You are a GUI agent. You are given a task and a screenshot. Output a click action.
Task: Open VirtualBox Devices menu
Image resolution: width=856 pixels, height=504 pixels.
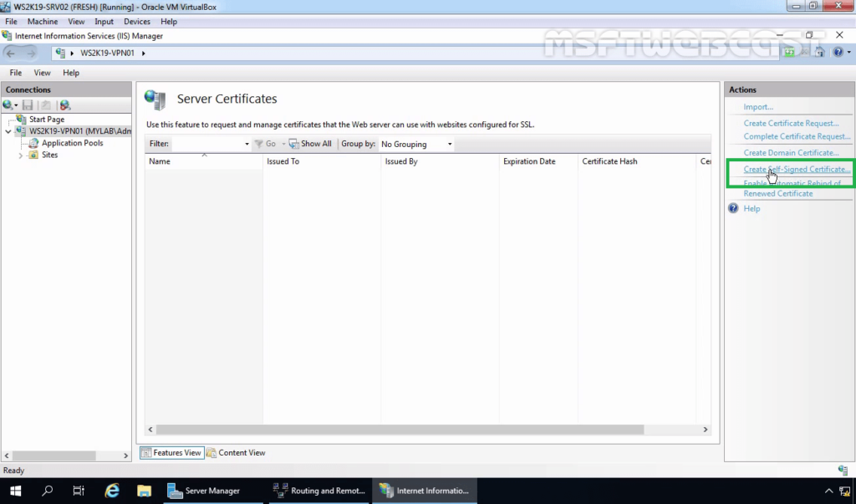(137, 21)
